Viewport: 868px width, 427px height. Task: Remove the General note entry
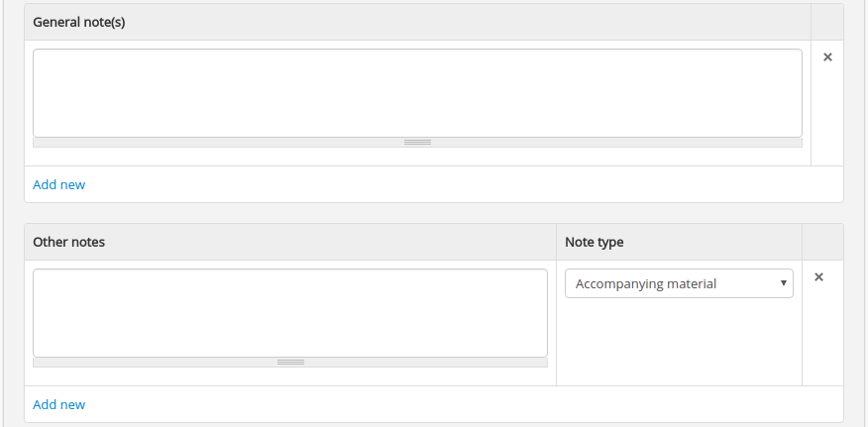pyautogui.click(x=827, y=57)
